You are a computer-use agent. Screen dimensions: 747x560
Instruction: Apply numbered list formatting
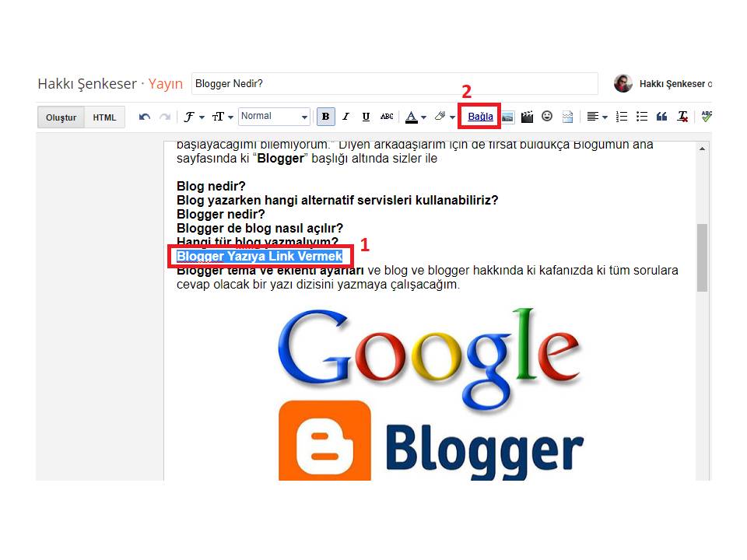tap(621, 117)
